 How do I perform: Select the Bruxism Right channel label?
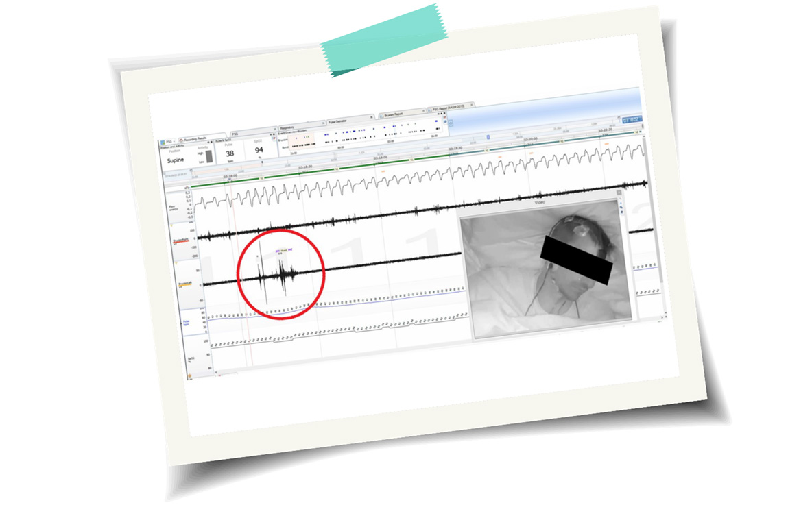[x=180, y=241]
